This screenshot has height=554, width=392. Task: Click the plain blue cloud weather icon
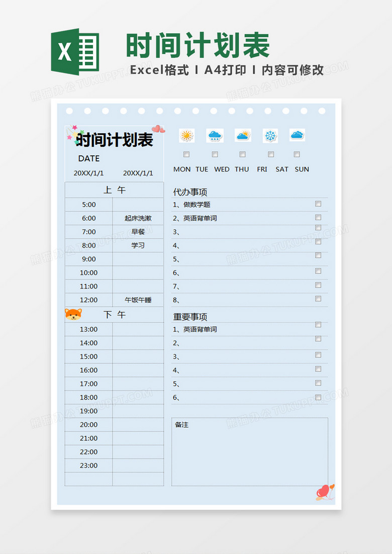pyautogui.click(x=297, y=135)
